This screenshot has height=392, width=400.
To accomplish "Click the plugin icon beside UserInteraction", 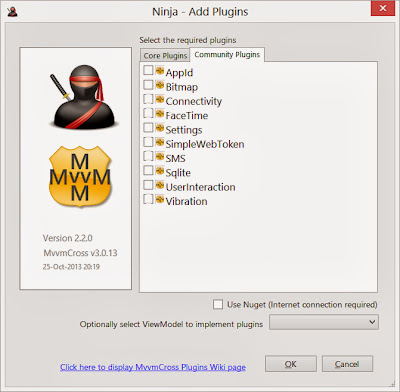I will [x=160, y=185].
